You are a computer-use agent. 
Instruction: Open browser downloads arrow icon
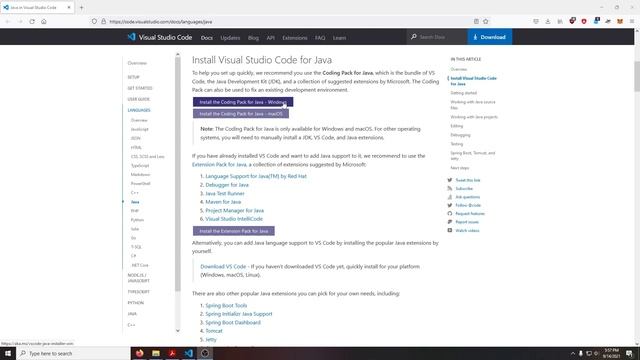click(548, 21)
